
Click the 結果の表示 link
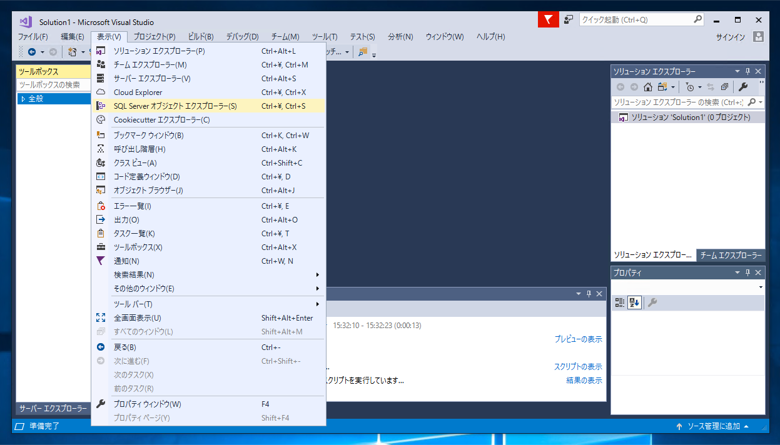[584, 380]
